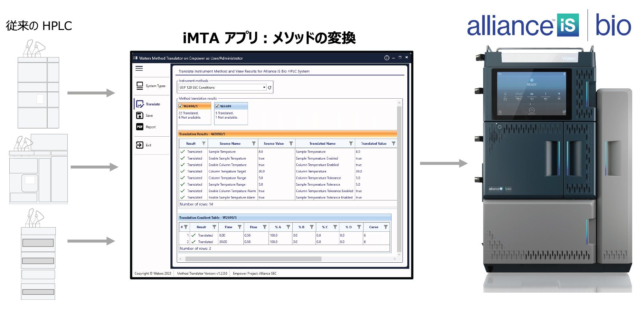Open the info icon in the title bar
This screenshot has height=311, width=644.
pyautogui.click(x=387, y=58)
